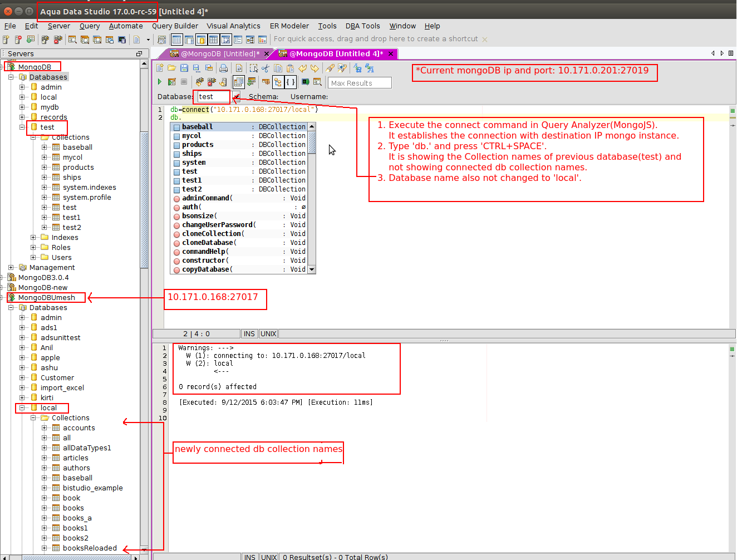Viewport: 737px width, 560px height.
Task: Open the Database dropdown arrow beside 'test'
Action: click(237, 97)
